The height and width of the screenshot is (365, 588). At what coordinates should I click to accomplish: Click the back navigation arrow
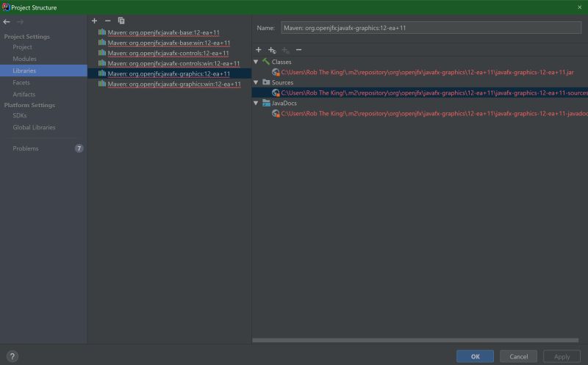coord(7,22)
